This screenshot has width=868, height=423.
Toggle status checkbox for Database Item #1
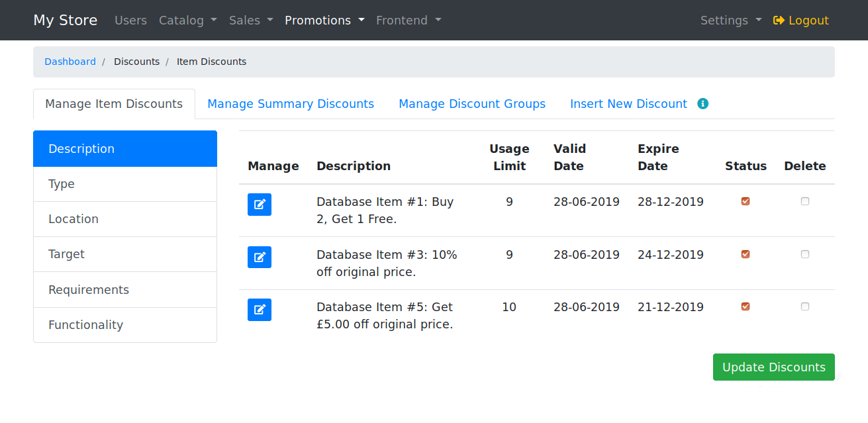[x=746, y=201]
